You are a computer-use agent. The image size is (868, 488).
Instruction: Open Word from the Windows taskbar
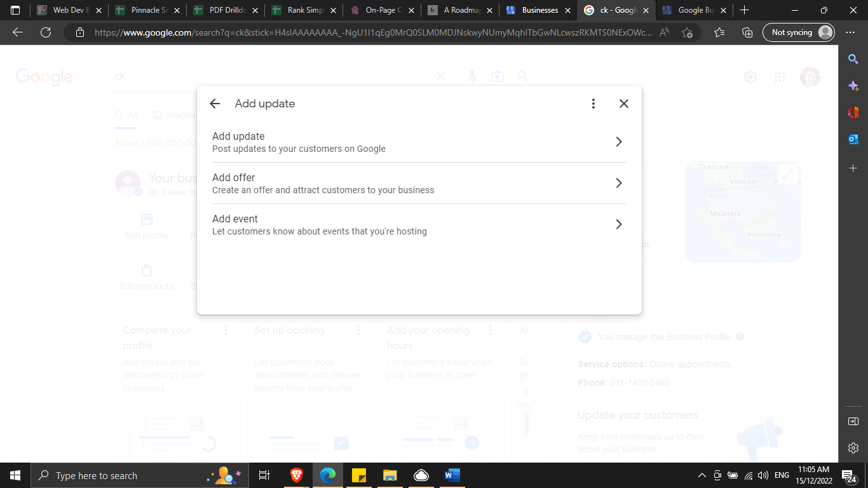[x=452, y=475]
